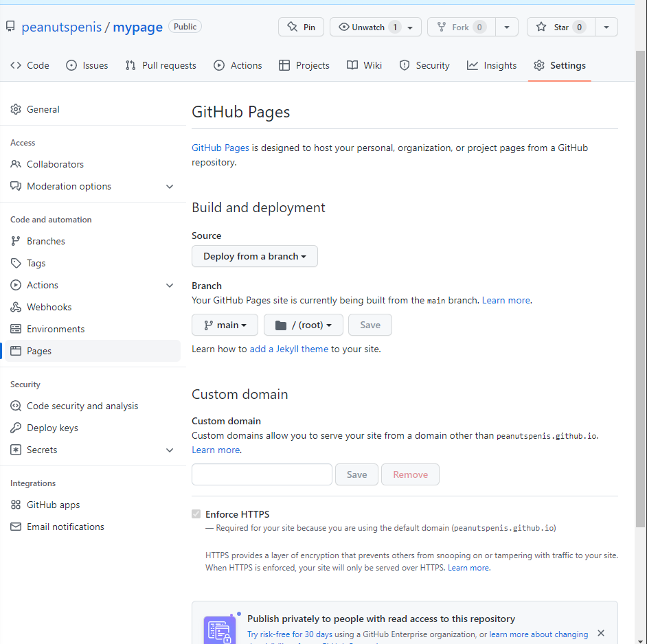The height and width of the screenshot is (644, 647).
Task: Open the Issues tab
Action: [x=87, y=65]
